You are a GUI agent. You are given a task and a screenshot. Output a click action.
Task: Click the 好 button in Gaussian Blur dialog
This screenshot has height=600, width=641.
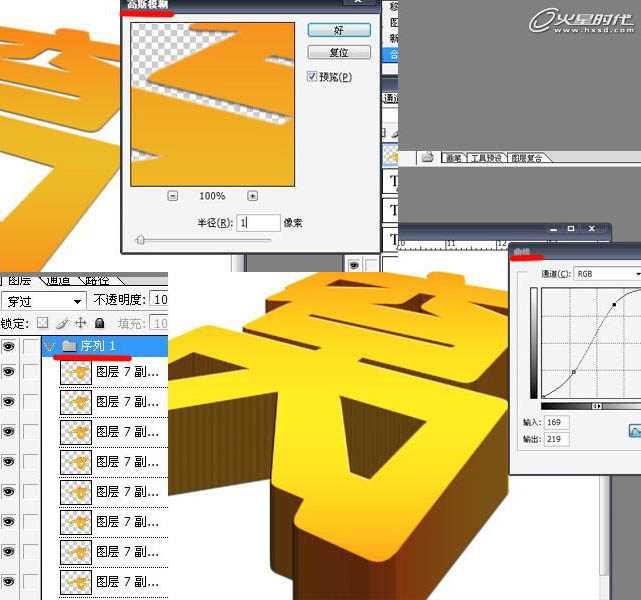tap(338, 30)
